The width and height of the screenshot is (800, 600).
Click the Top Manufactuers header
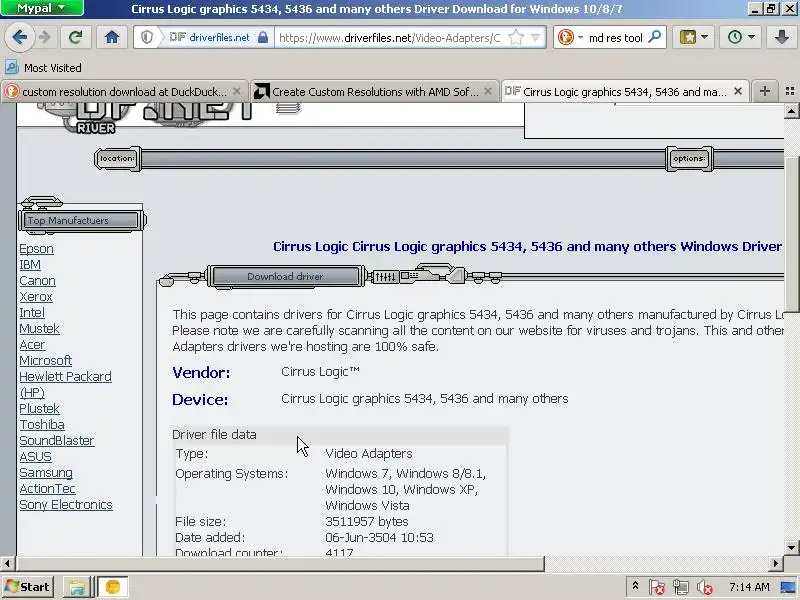(81, 220)
